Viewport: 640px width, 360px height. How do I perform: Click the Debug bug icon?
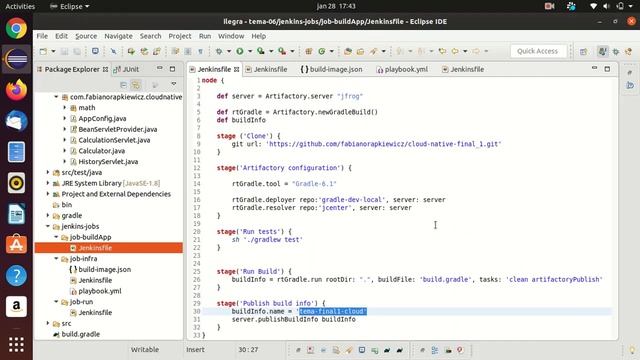pyautogui.click(x=219, y=51)
